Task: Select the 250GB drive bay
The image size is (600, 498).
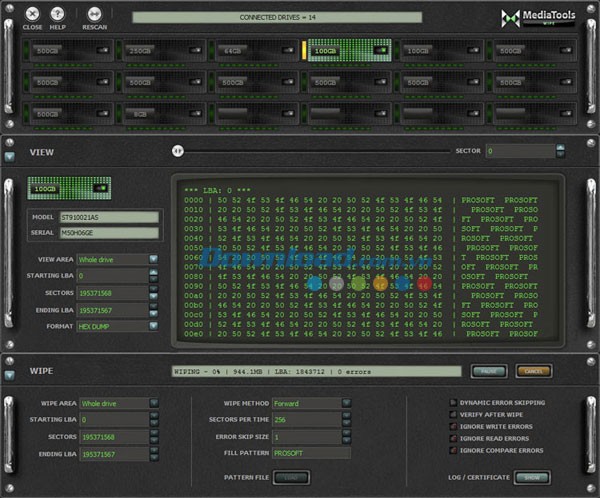Action: click(156, 51)
